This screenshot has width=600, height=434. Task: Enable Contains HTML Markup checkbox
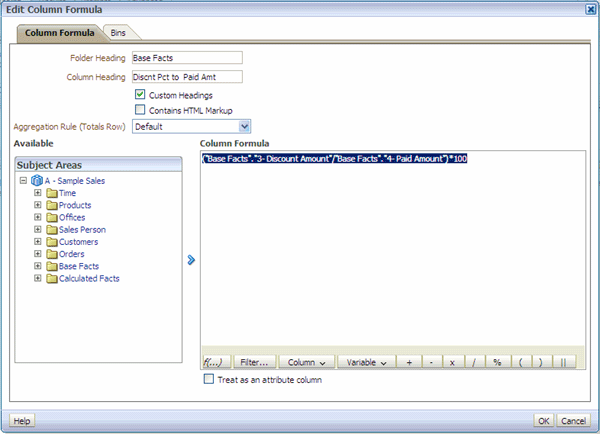coord(140,110)
